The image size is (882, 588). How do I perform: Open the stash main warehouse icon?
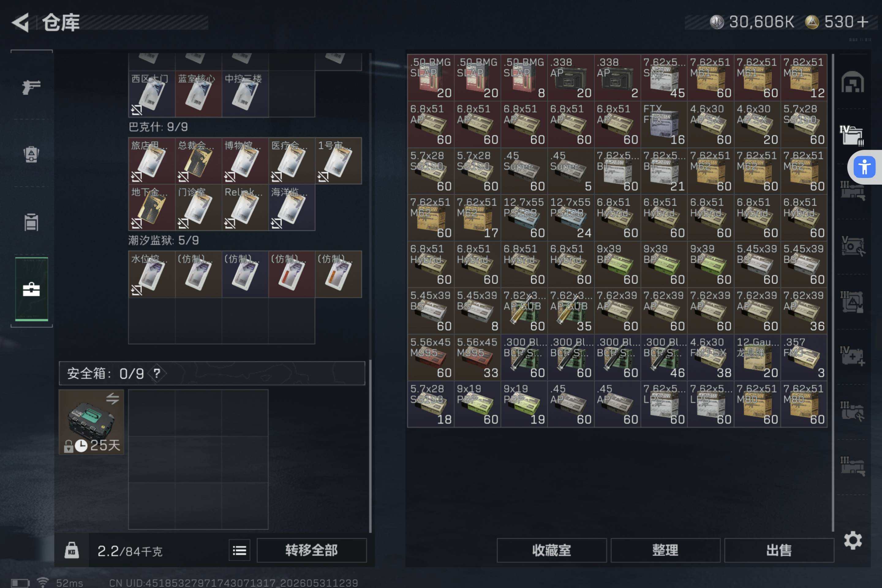(x=852, y=82)
